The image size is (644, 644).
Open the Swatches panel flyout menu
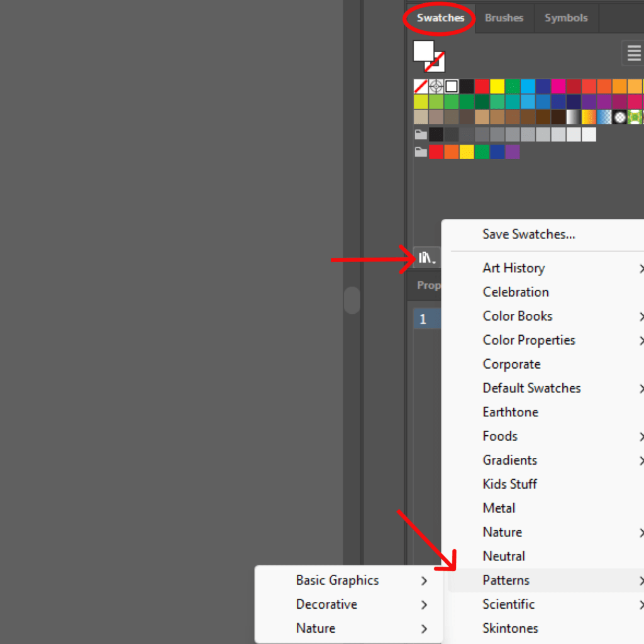pos(634,53)
